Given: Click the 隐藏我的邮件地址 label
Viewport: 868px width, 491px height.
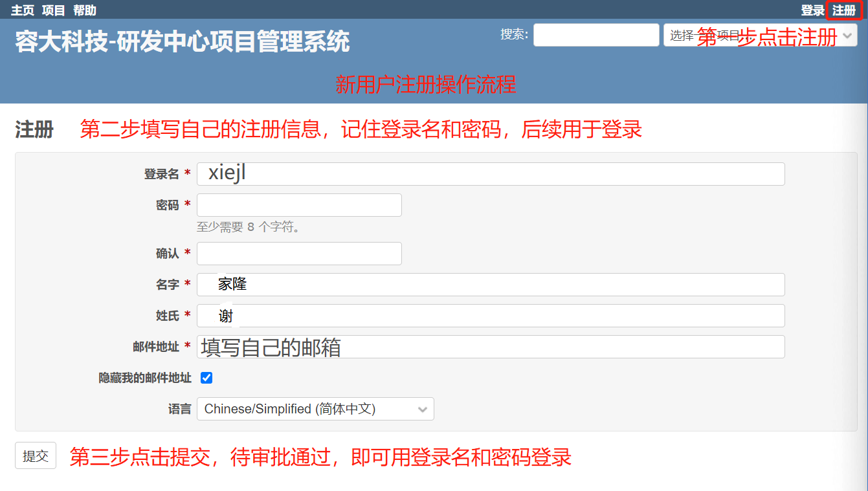Looking at the screenshot, I should point(145,378).
